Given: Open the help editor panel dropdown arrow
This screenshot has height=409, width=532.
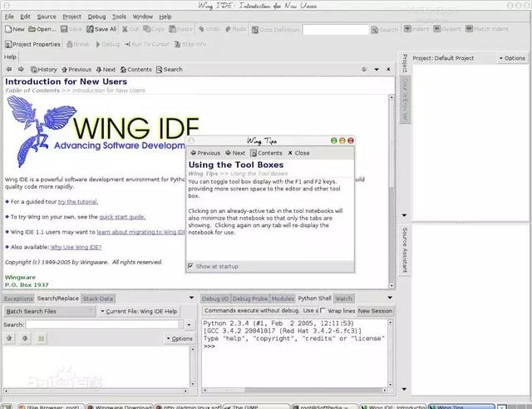Looking at the screenshot, I should pos(377,69).
